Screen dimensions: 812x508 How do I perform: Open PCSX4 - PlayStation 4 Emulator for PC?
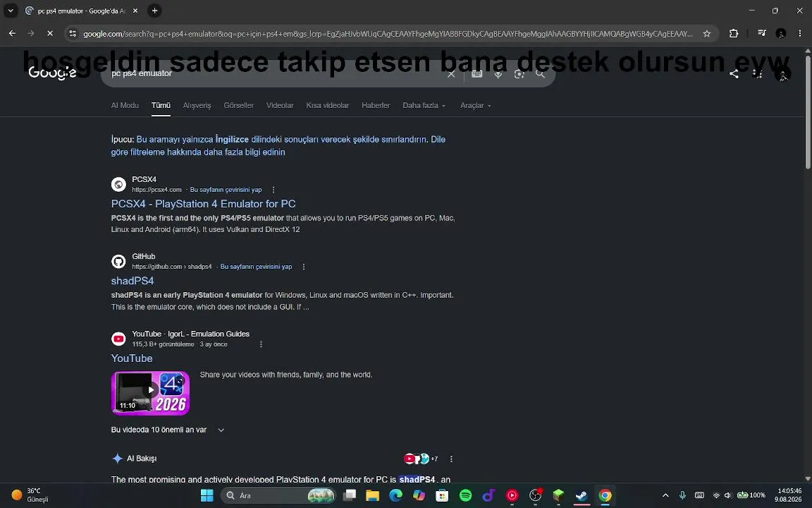(203, 204)
